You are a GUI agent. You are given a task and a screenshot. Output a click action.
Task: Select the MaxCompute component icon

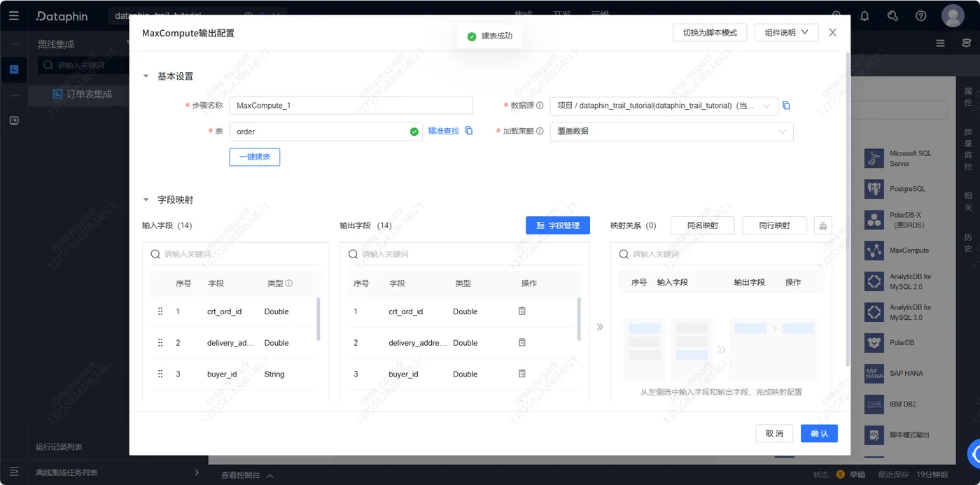tap(874, 251)
